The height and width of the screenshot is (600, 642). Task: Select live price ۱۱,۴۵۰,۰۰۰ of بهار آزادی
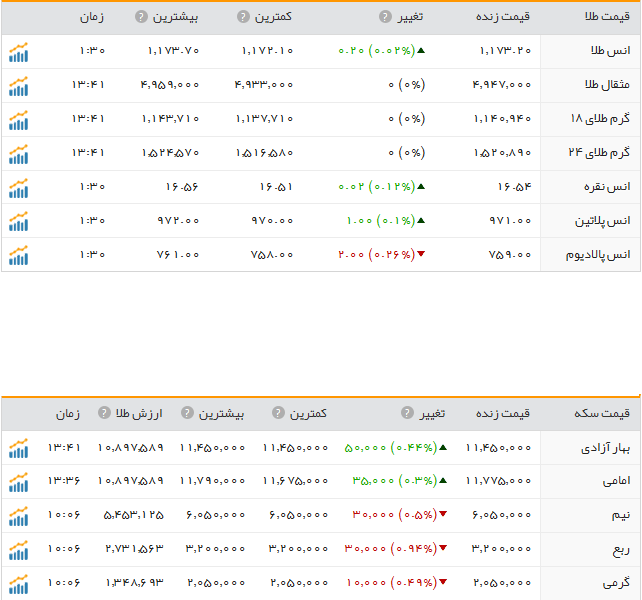[498, 448]
